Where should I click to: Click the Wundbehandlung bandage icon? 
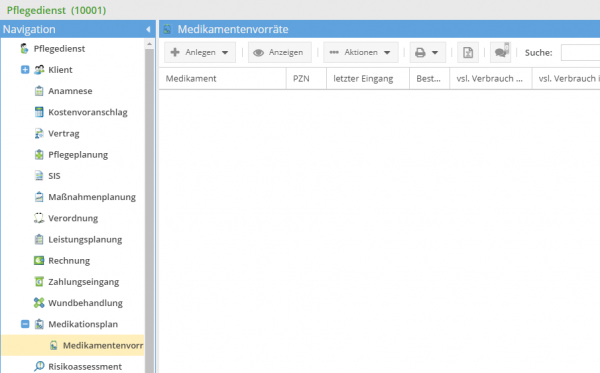[x=39, y=303]
